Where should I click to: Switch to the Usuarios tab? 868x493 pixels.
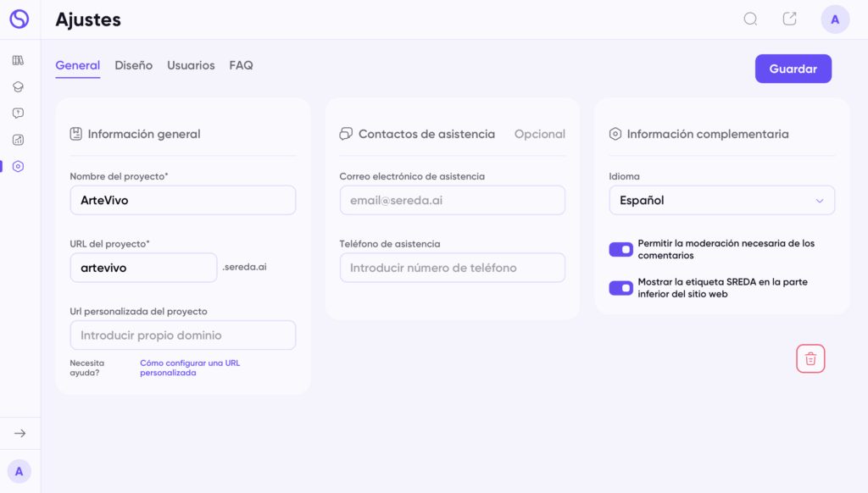coord(191,65)
